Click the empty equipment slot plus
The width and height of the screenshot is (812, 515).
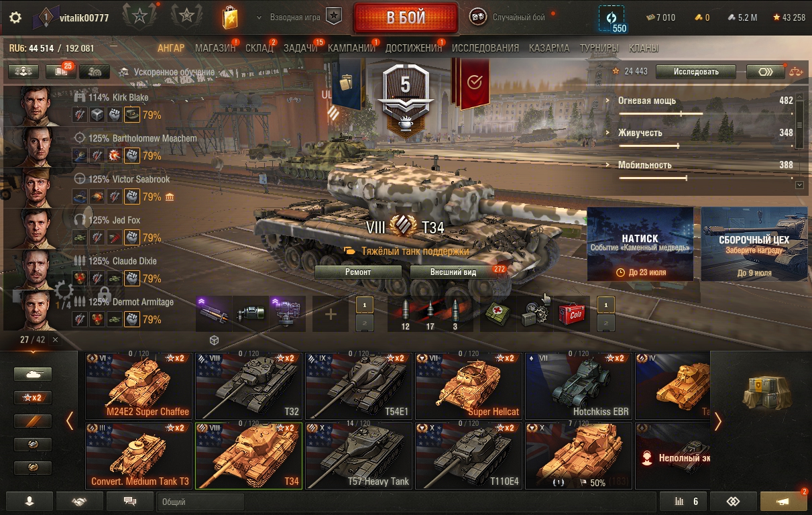pyautogui.click(x=331, y=314)
